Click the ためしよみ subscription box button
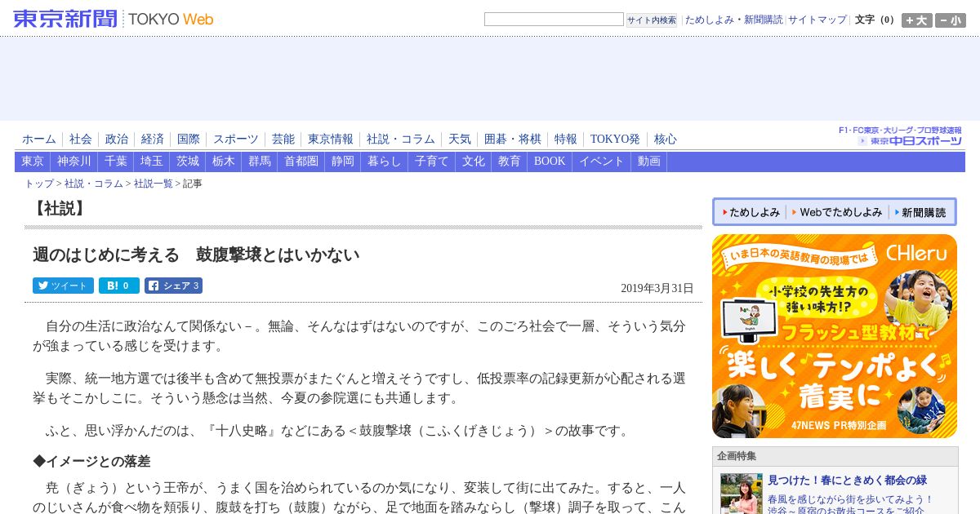Screen dimensions: 980x514 751,212
